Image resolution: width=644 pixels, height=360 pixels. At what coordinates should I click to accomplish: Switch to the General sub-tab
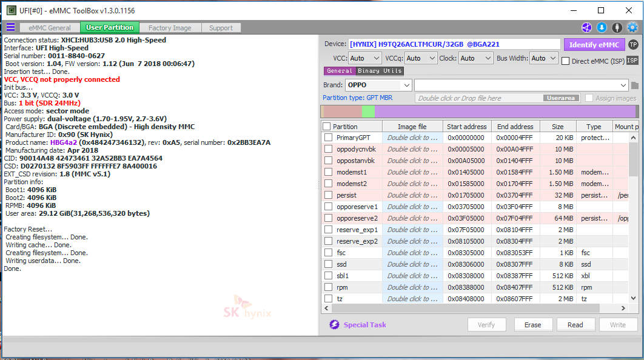(339, 70)
